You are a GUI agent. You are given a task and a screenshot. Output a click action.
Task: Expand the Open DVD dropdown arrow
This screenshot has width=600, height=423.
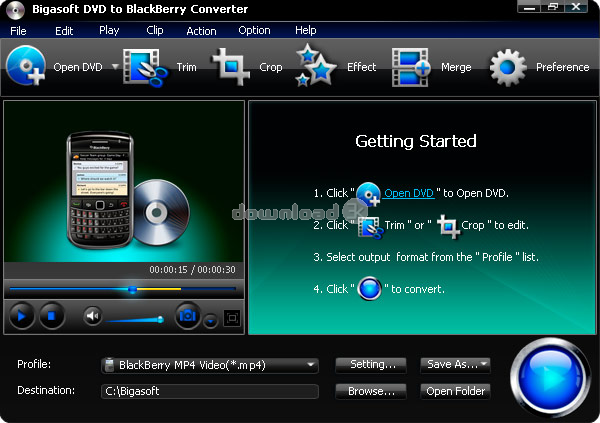(115, 67)
